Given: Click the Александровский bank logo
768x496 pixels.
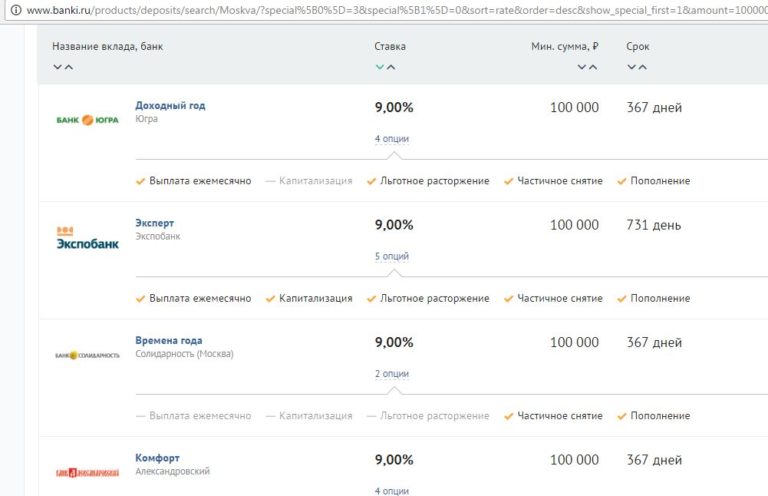Looking at the screenshot, I should (87, 471).
